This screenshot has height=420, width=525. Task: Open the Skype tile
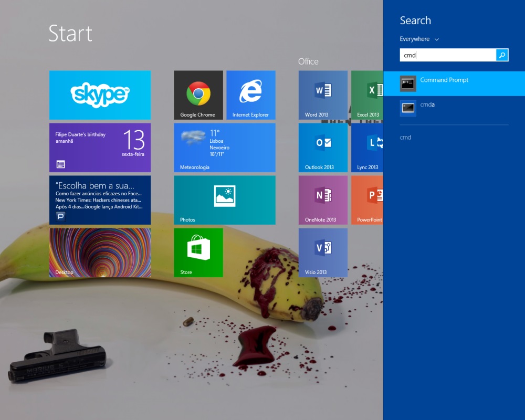coord(100,95)
